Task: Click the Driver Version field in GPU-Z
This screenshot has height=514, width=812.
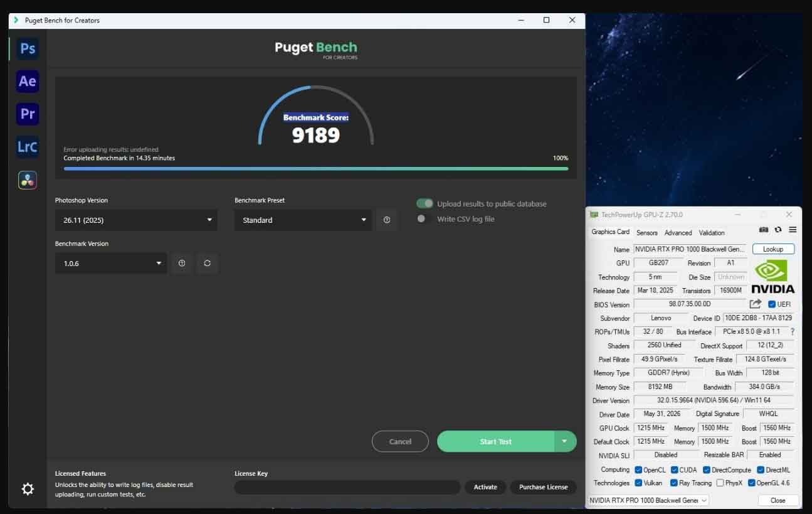Action: point(714,400)
